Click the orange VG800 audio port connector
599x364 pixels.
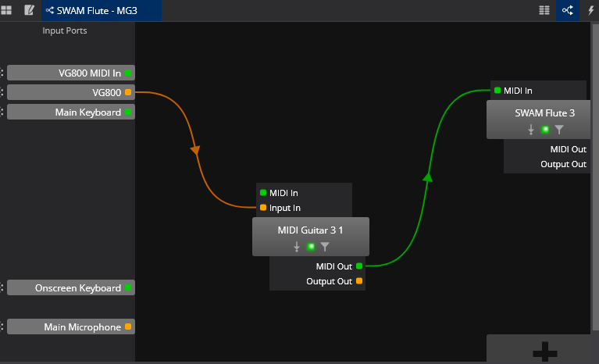pos(128,92)
